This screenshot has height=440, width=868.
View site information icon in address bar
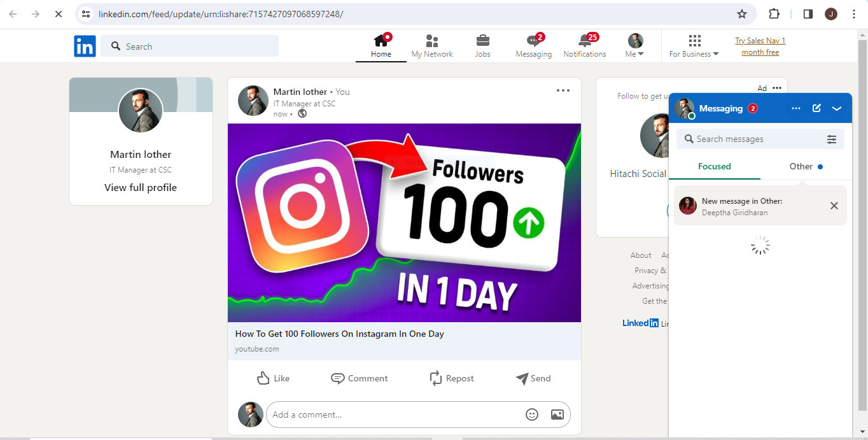(x=86, y=14)
